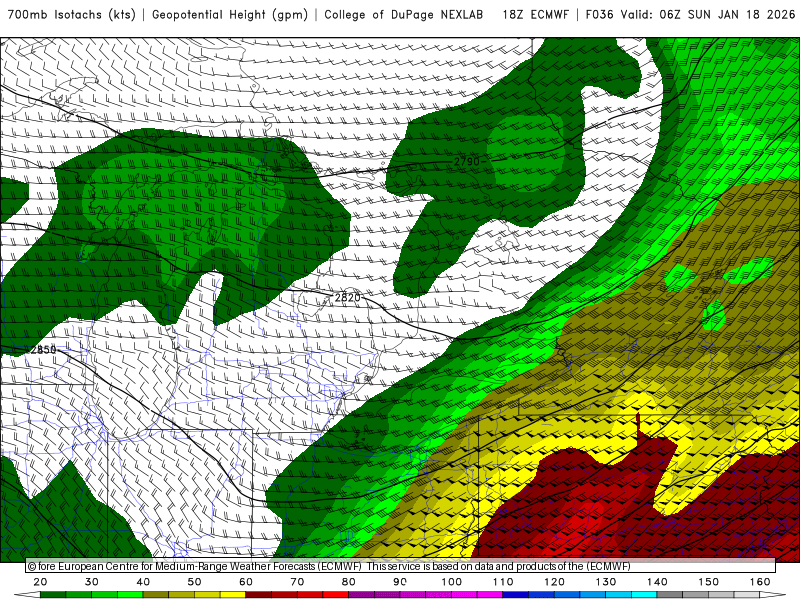The height and width of the screenshot is (600, 800).
Task: Click the 'Valid: 06Z SUN JAN 18 2026' text
Action: pyautogui.click(x=708, y=15)
